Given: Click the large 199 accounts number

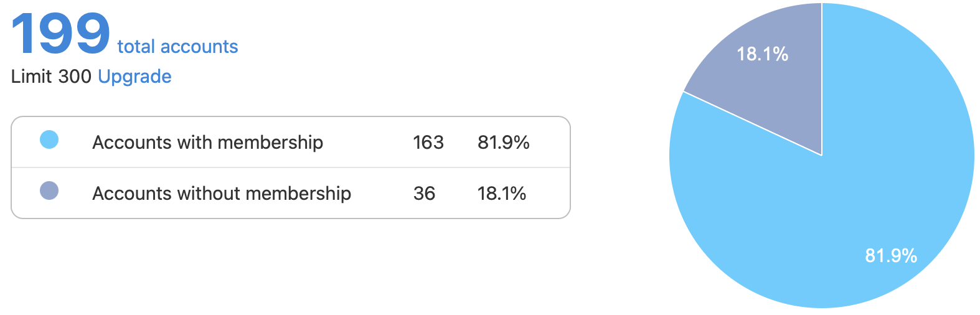Looking at the screenshot, I should tap(60, 34).
